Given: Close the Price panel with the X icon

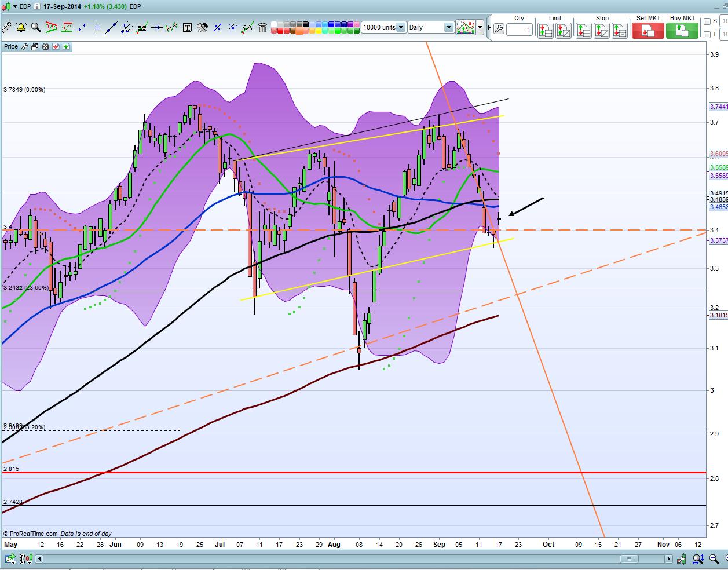Looking at the screenshot, I should 45,46.
